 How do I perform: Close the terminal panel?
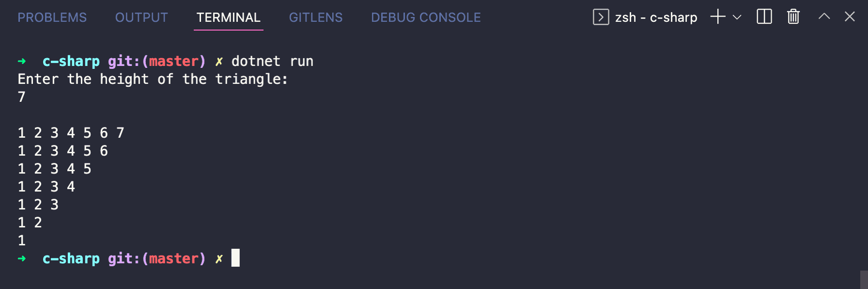(850, 17)
